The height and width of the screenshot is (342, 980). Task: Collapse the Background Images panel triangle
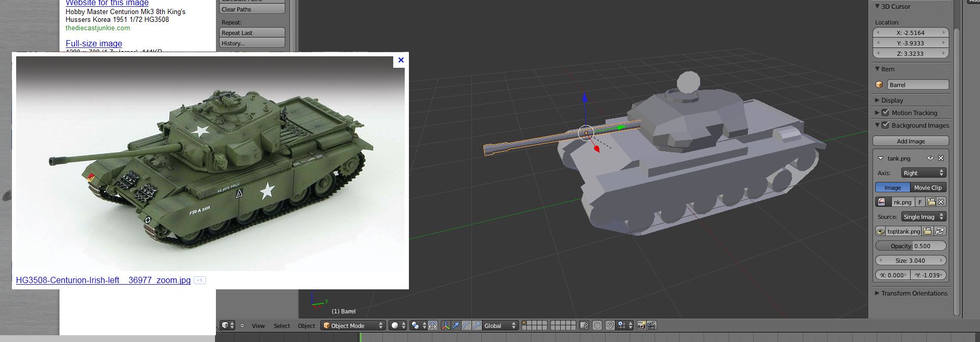click(877, 125)
